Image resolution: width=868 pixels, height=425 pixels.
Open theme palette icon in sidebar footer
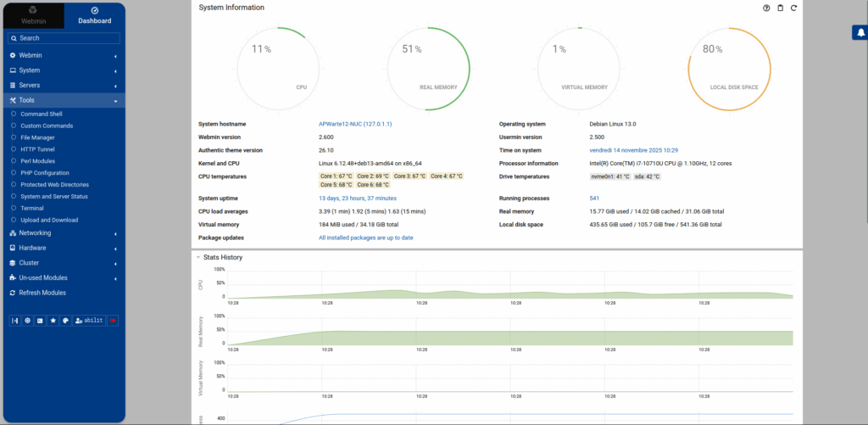coord(65,321)
